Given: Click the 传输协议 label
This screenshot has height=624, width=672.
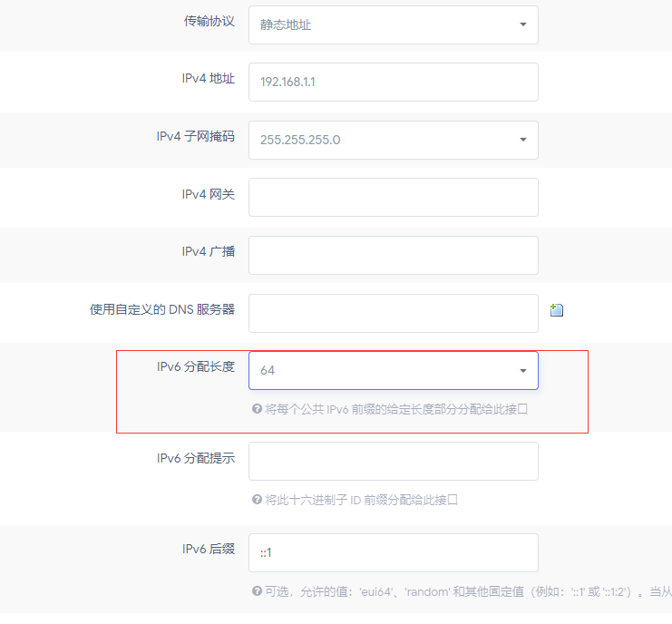Looking at the screenshot, I should [x=209, y=21].
